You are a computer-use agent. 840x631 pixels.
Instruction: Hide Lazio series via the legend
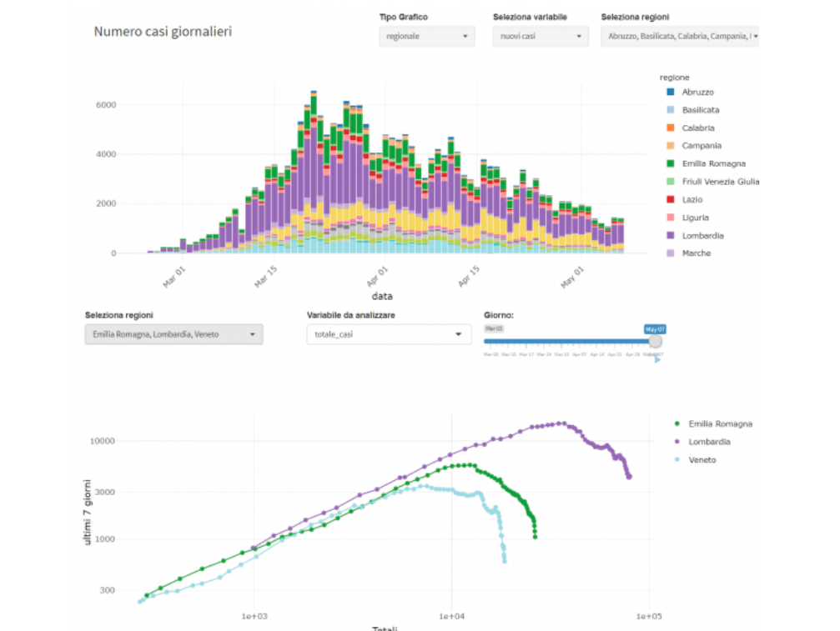point(692,200)
